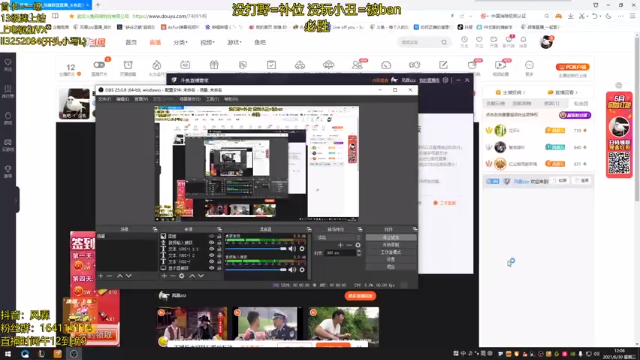
Task: Open the flame icon in streamer toolbar
Action: 157,65
